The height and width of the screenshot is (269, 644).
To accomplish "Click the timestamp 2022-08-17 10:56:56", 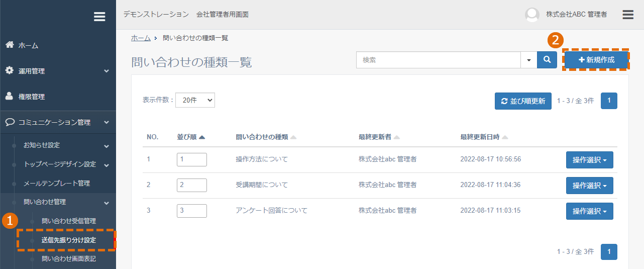I will (490, 159).
